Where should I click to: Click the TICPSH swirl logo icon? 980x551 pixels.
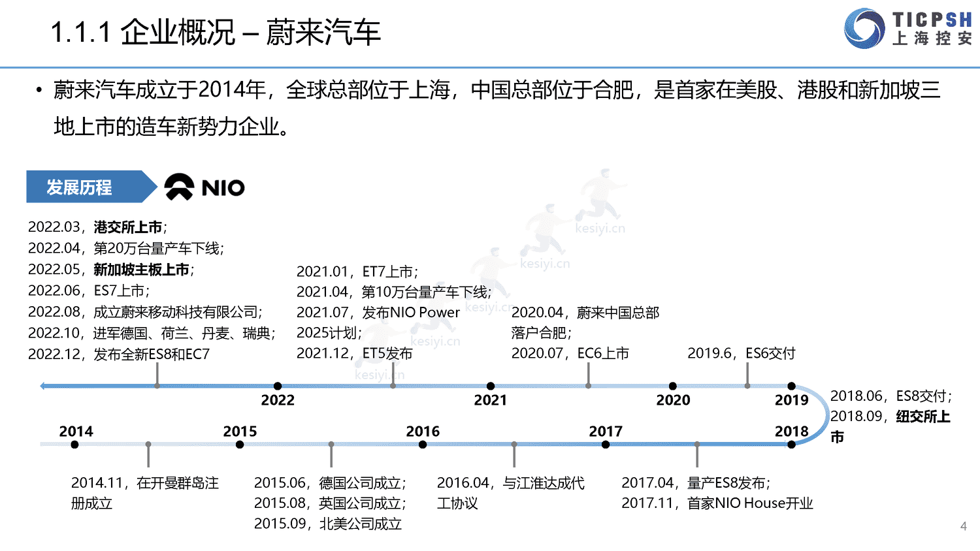pos(865,29)
